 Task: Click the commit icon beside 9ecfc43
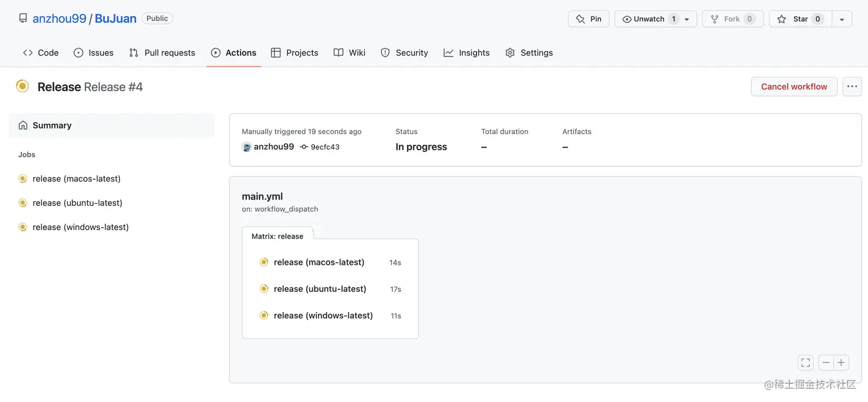click(304, 147)
